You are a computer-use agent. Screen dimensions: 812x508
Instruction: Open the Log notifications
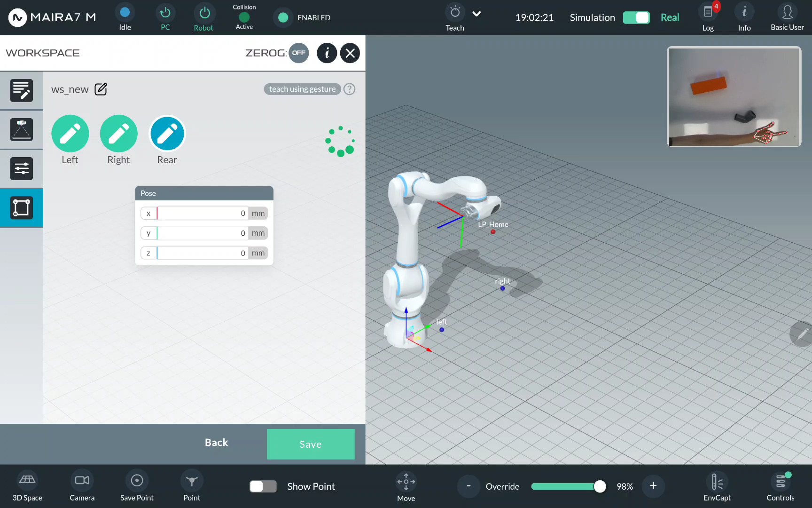point(708,12)
